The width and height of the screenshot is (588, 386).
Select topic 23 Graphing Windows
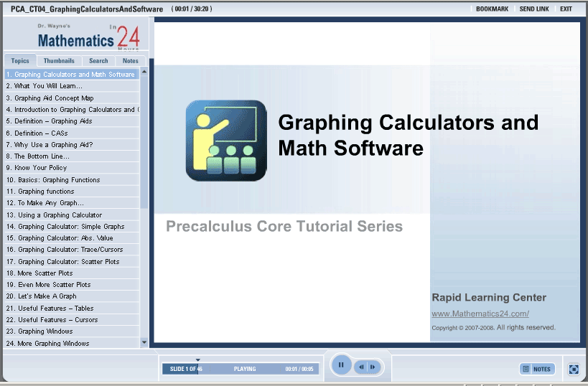pos(72,331)
